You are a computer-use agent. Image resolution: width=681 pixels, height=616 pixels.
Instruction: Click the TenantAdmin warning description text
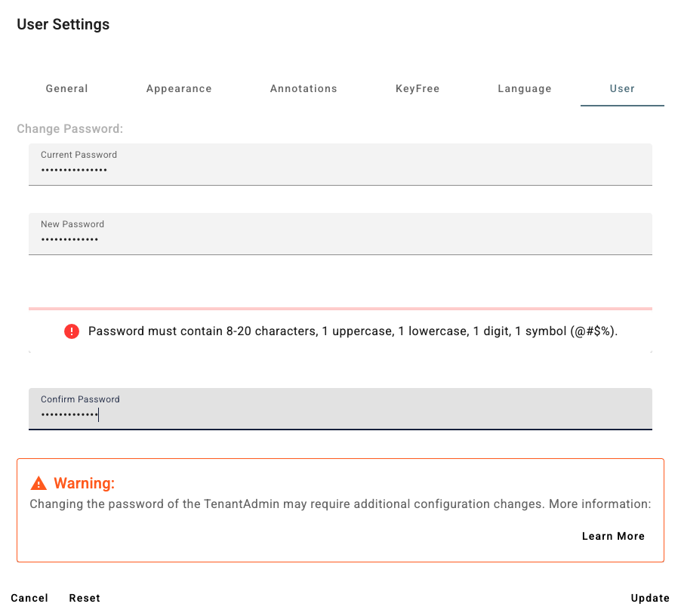[x=340, y=504]
